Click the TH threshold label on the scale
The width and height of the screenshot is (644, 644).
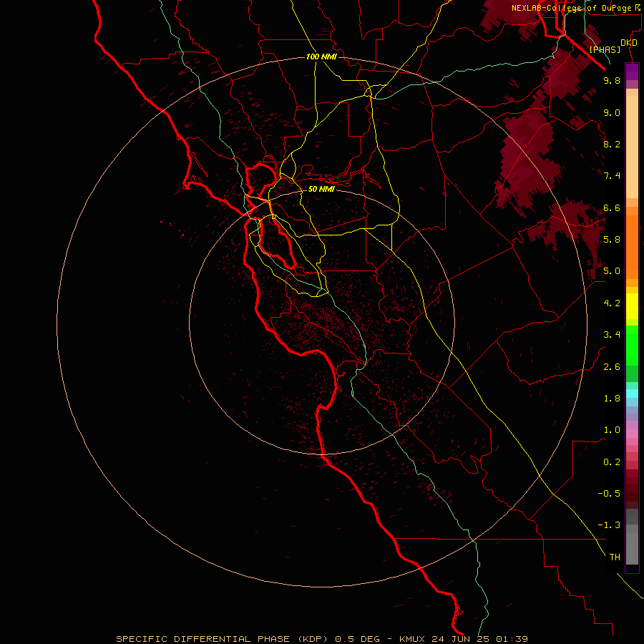point(615,557)
